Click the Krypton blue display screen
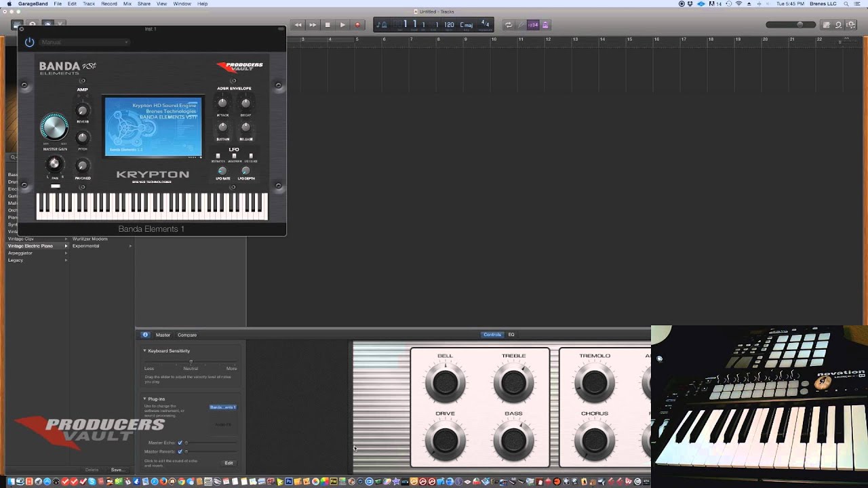This screenshot has width=868, height=488. pos(153,126)
